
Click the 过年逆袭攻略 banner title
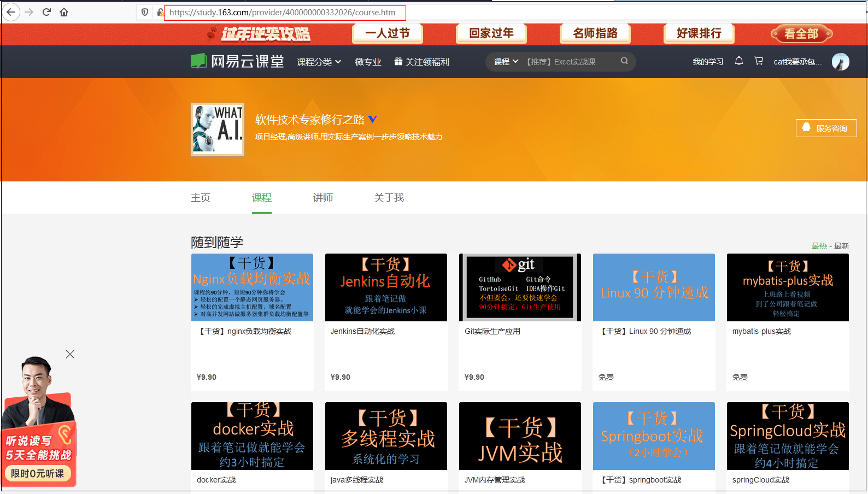click(266, 34)
